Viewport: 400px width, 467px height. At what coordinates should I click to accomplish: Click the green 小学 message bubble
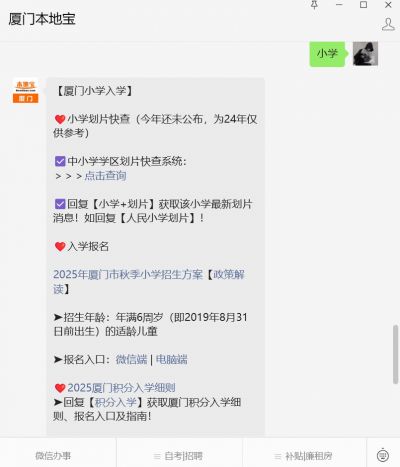point(327,54)
